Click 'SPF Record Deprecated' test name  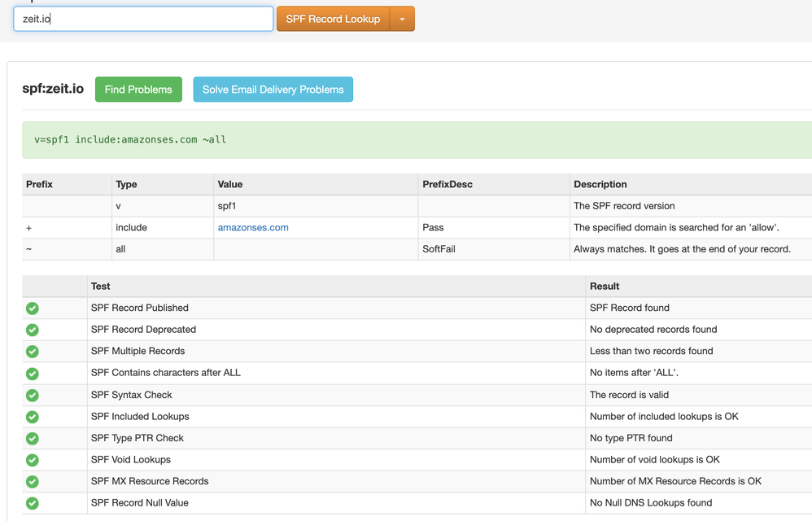tap(143, 330)
